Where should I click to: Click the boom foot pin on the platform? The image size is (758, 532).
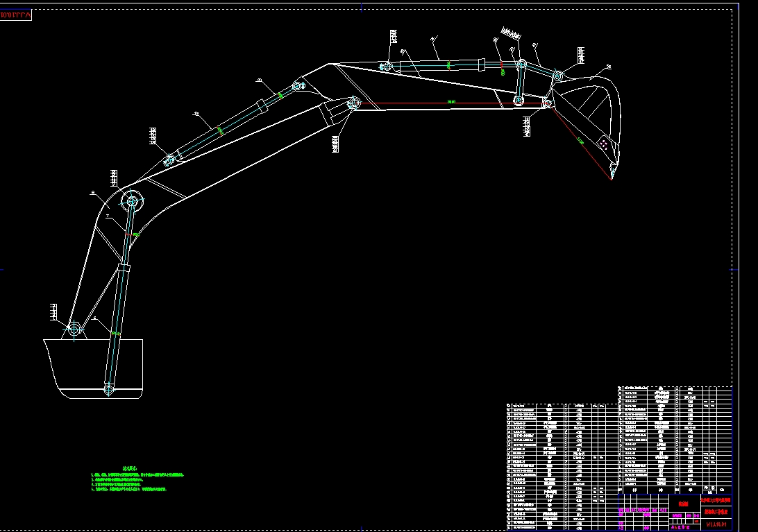(74, 329)
